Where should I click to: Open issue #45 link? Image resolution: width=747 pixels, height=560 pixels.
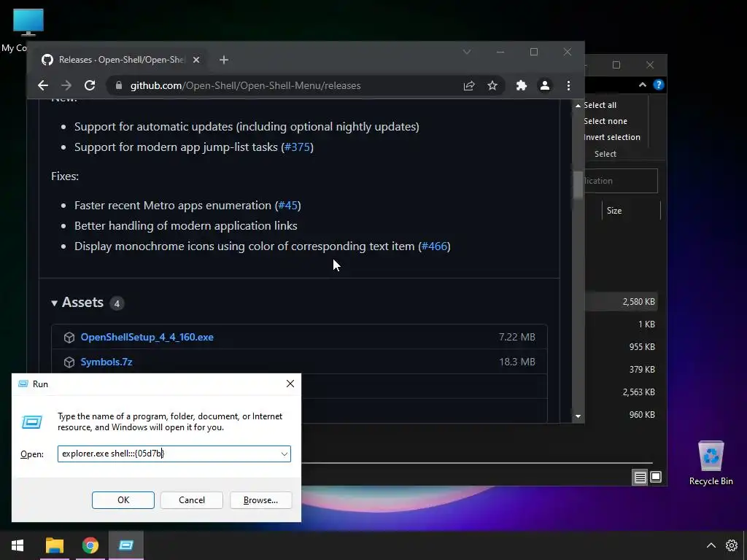(x=287, y=205)
